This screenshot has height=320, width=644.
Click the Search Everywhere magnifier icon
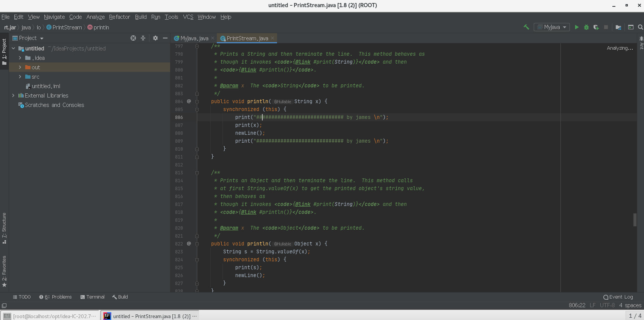pyautogui.click(x=641, y=27)
